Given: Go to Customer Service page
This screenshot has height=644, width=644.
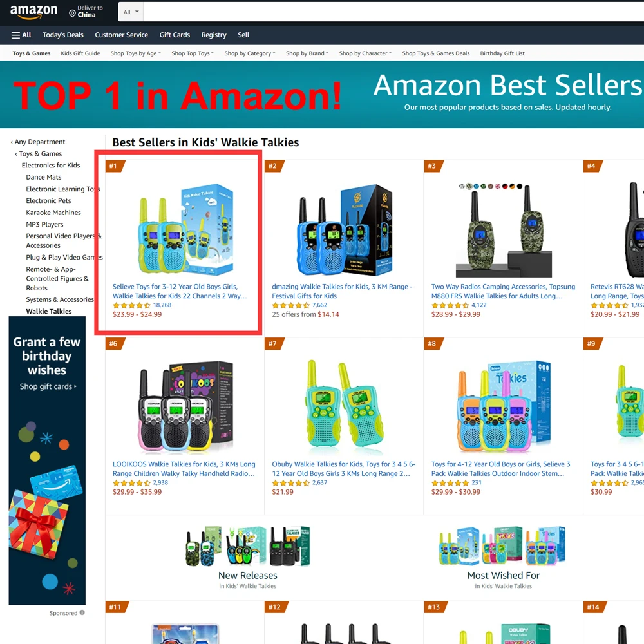Looking at the screenshot, I should [x=121, y=35].
